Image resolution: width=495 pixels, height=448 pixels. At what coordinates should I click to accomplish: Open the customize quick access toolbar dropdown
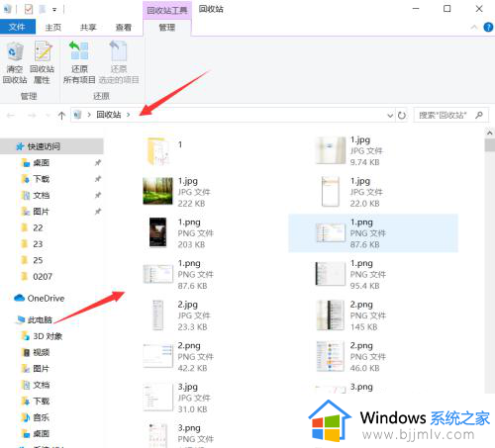54,10
